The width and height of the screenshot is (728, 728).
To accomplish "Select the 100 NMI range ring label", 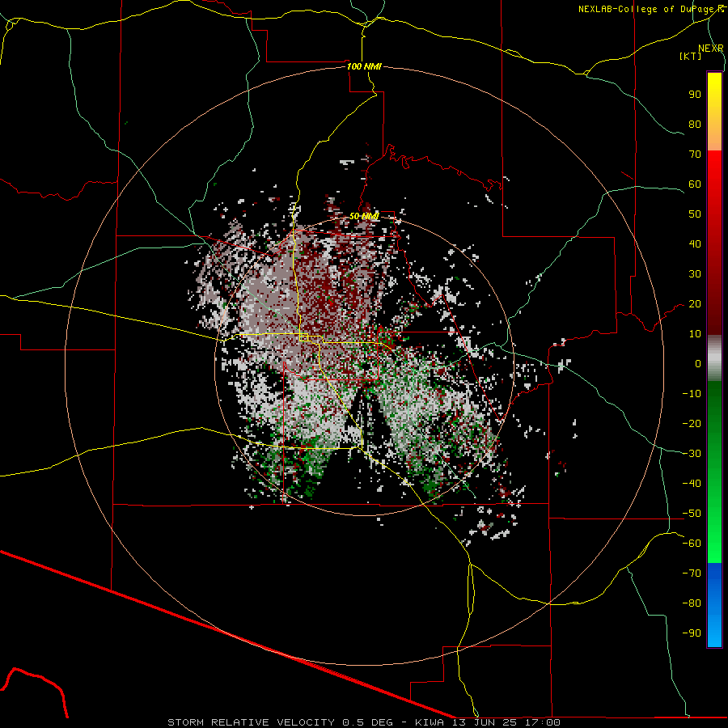I will pos(364,66).
